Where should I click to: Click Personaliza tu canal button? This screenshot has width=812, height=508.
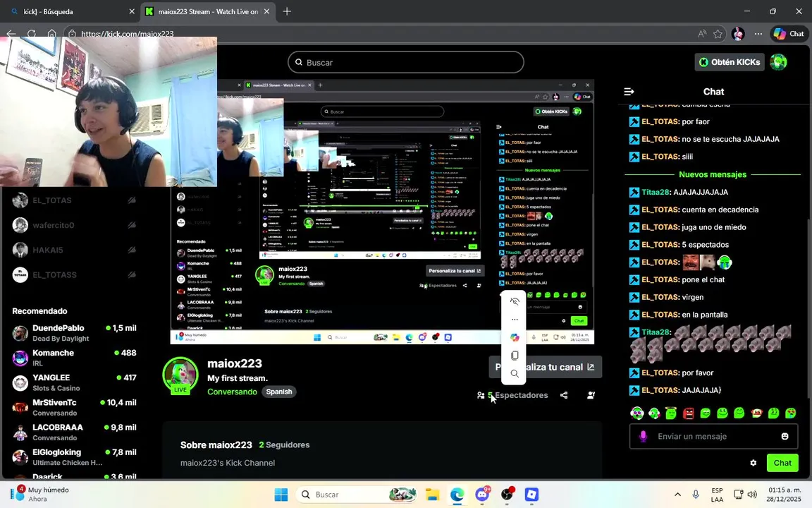[x=546, y=367]
